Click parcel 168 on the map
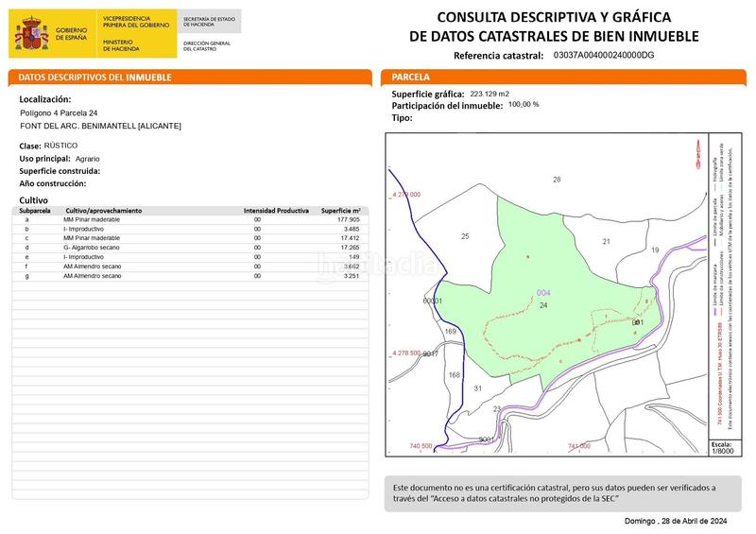 (x=454, y=375)
